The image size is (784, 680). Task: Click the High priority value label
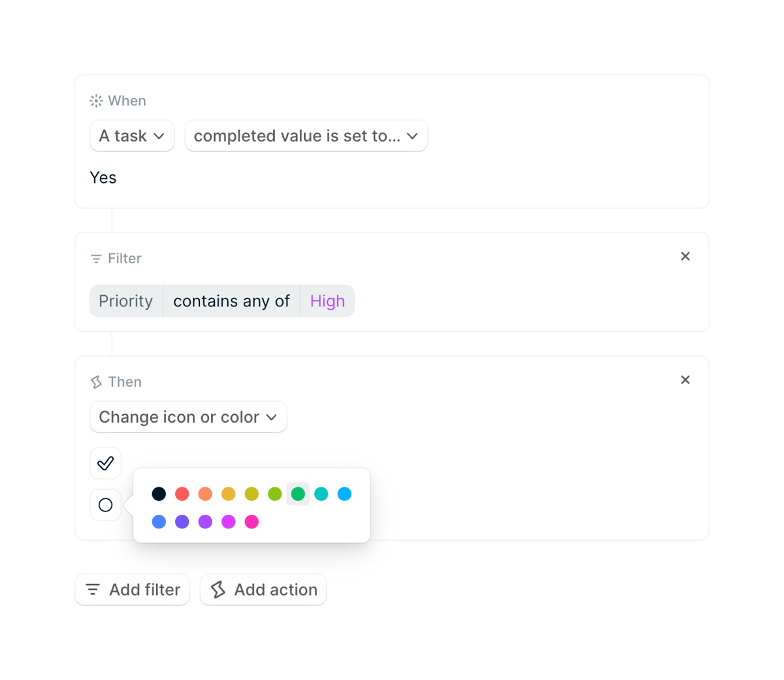(327, 301)
